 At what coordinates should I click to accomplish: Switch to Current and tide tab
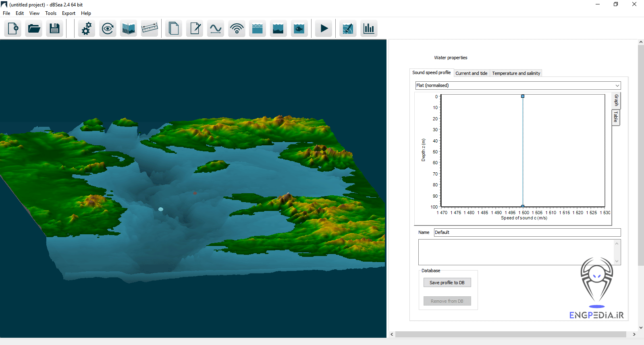[471, 73]
